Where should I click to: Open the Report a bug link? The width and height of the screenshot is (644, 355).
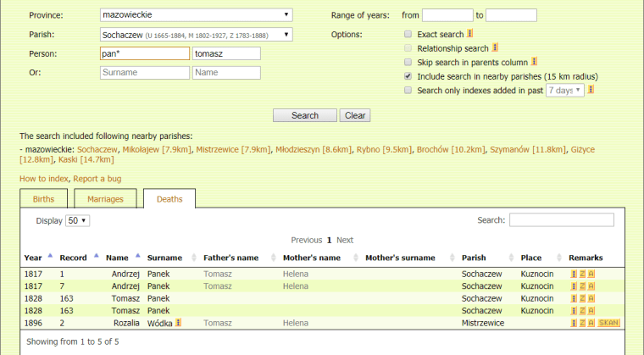(x=97, y=179)
